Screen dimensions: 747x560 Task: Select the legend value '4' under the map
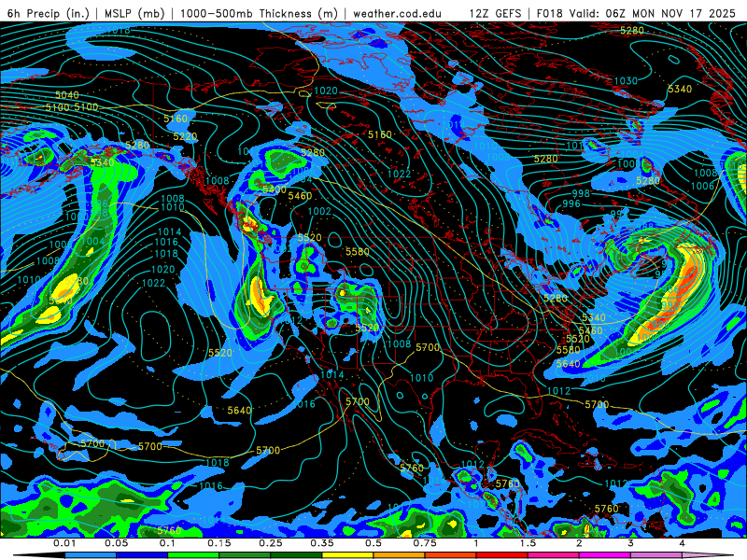point(682,543)
